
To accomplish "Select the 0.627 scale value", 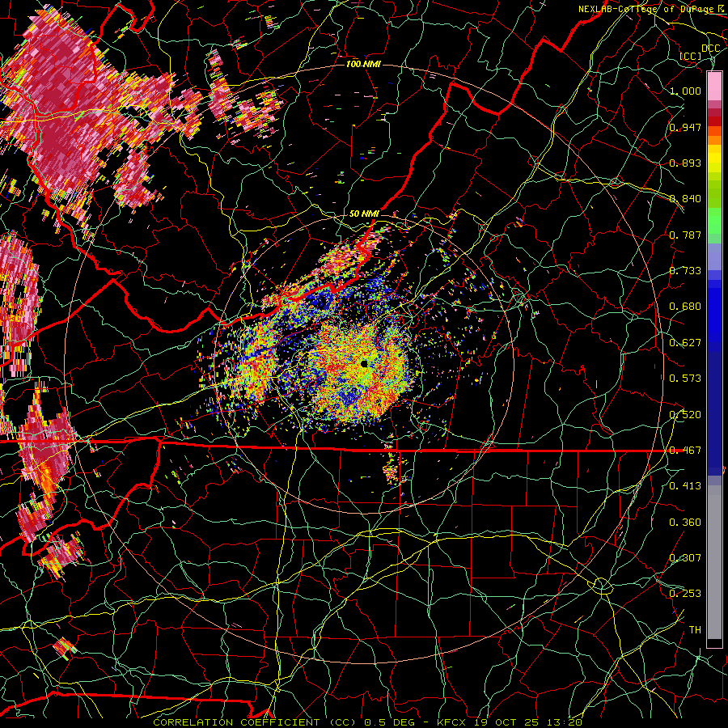I will [x=685, y=343].
